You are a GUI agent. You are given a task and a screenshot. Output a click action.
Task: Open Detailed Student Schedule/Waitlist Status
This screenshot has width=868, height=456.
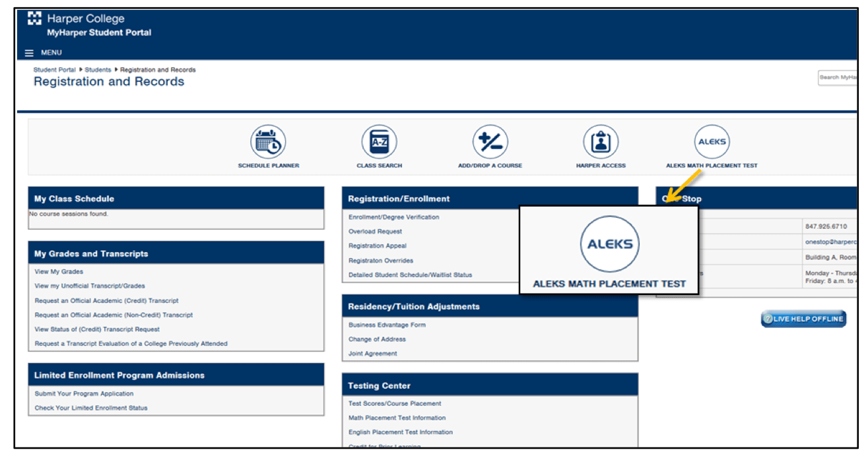click(410, 275)
